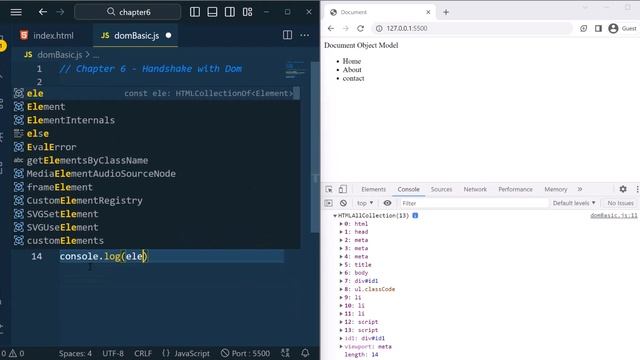
Task: Switch to Performance DevTools tab
Action: (x=516, y=189)
